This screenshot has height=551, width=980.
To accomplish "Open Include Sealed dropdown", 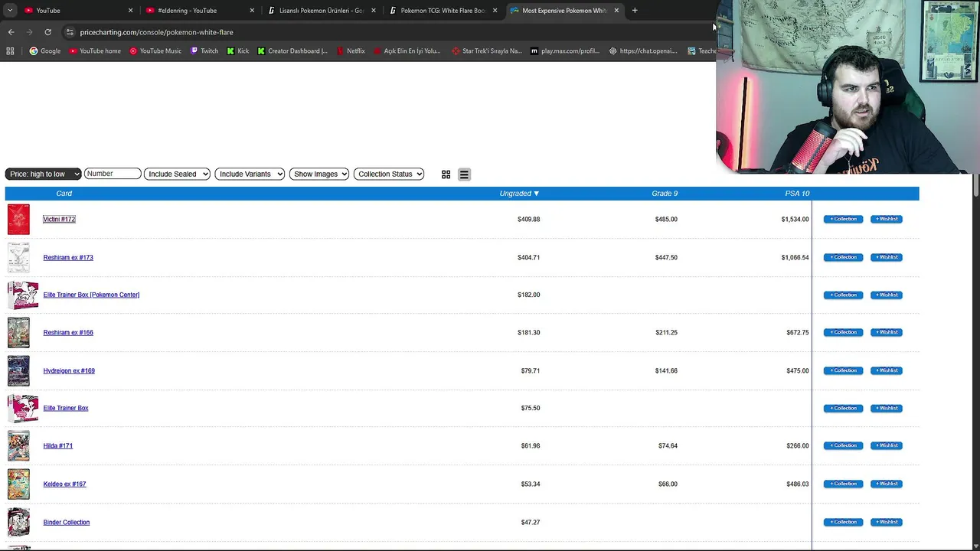I will tap(177, 174).
